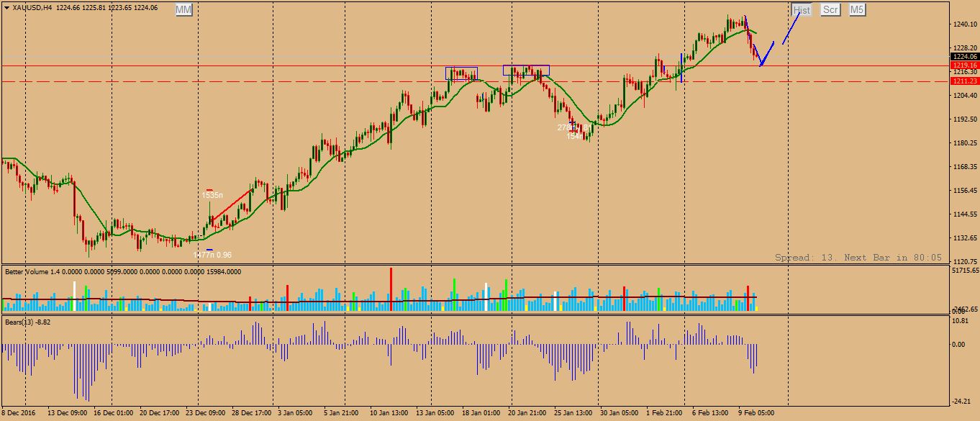980x421 pixels.
Task: Select the second blue rectangle near 20 Jan
Action: pyautogui.click(x=526, y=70)
